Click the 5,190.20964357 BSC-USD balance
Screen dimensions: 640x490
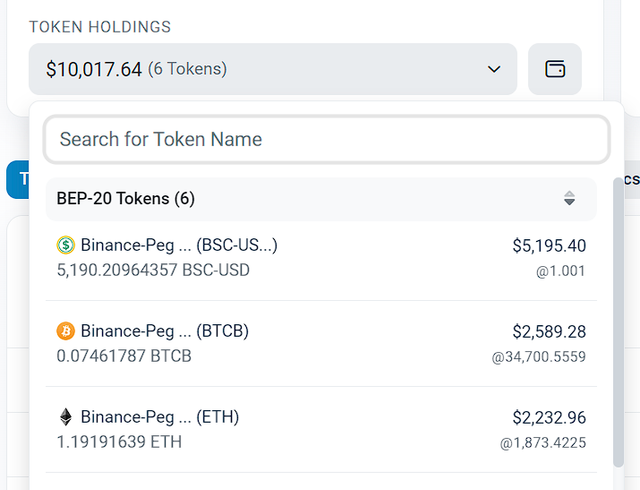coord(153,270)
